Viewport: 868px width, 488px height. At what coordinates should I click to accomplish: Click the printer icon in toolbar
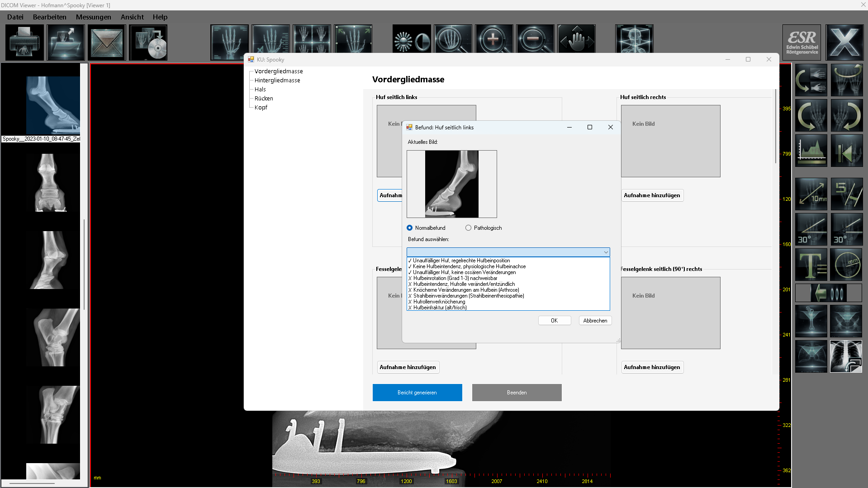tap(25, 43)
